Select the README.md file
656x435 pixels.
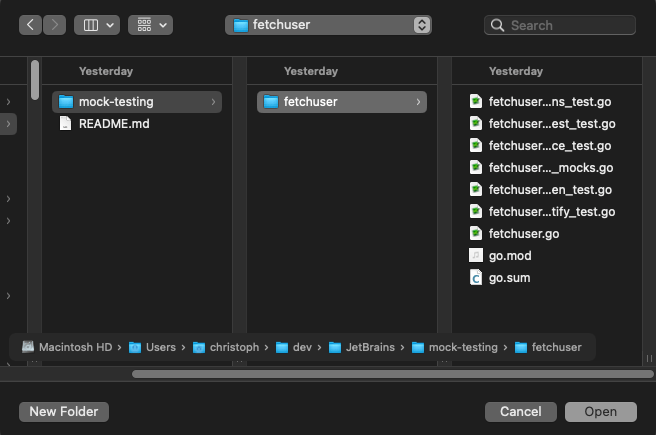tap(113, 123)
